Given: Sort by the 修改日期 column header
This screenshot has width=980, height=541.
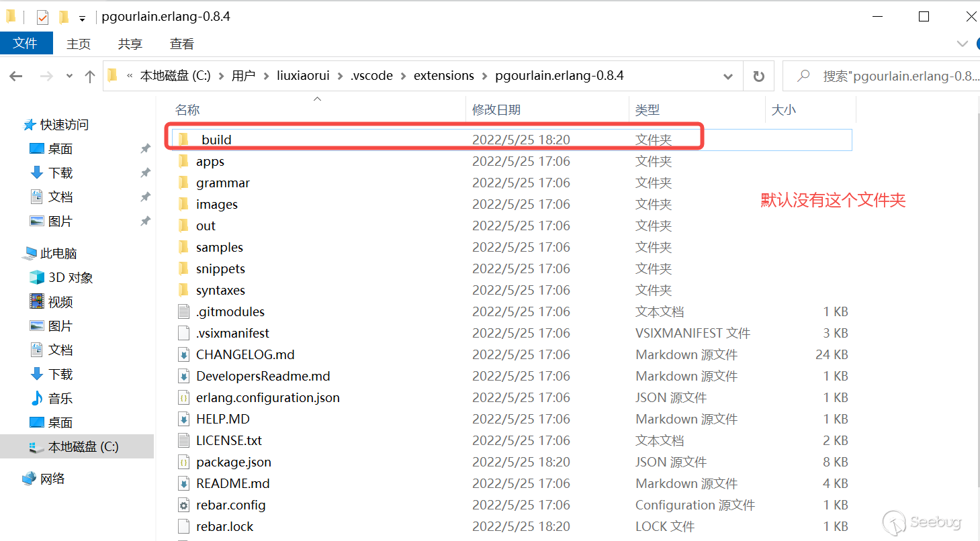Looking at the screenshot, I should [x=496, y=110].
